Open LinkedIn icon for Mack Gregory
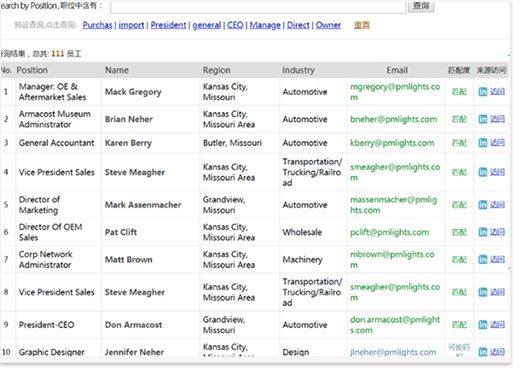This screenshot has width=520, height=370. coord(483,92)
